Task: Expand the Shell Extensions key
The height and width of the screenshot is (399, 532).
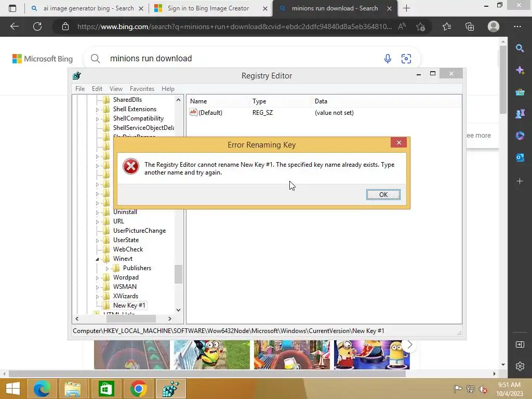Action: 97,110
